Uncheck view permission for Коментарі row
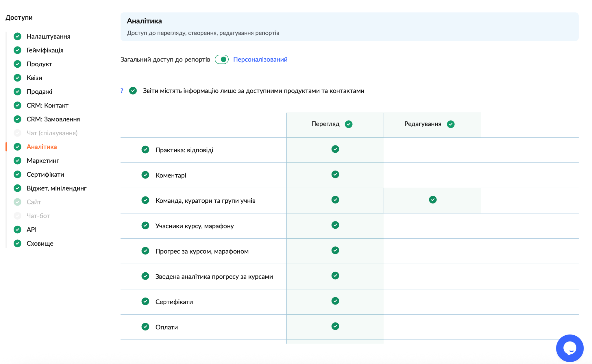The height and width of the screenshot is (364, 592). [x=335, y=174]
